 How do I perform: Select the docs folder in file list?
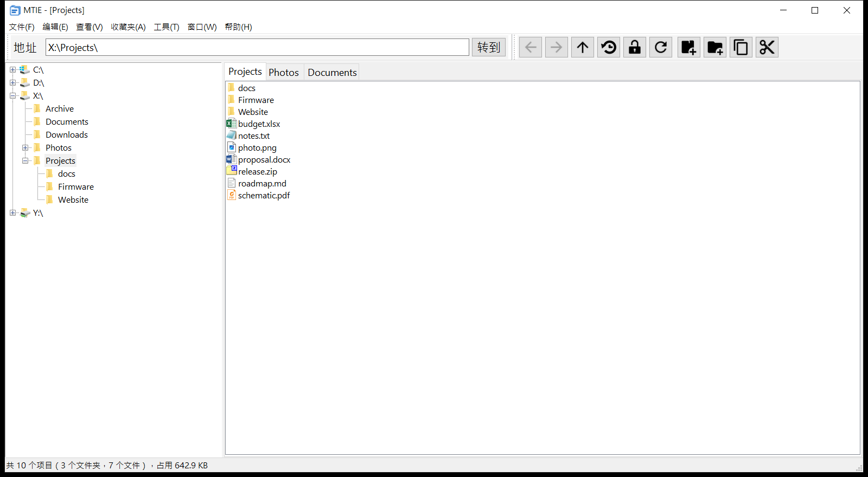coord(247,88)
